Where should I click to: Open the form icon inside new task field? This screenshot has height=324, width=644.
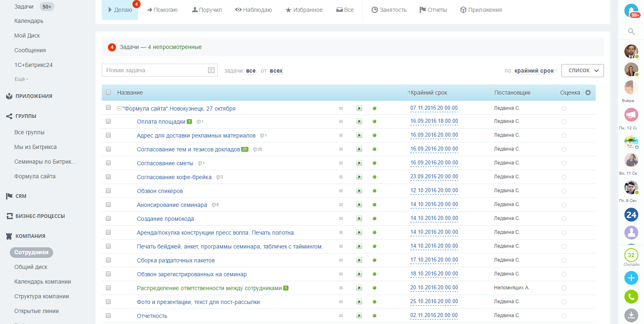point(211,70)
